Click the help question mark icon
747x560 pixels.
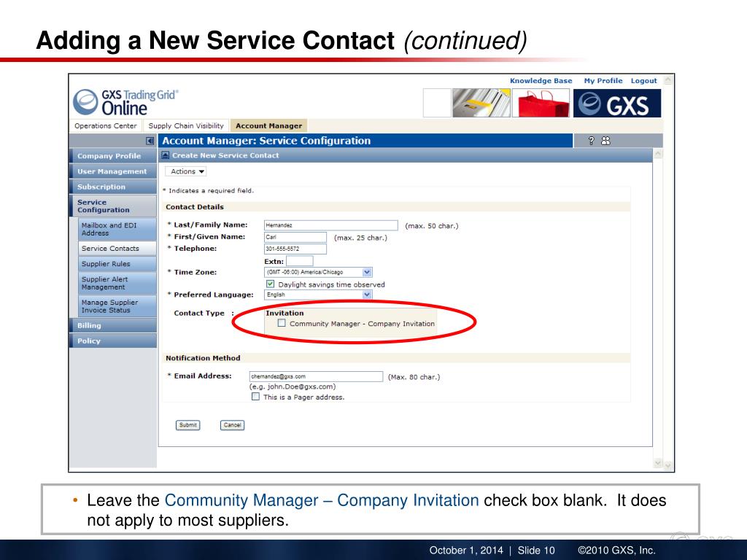(591, 141)
